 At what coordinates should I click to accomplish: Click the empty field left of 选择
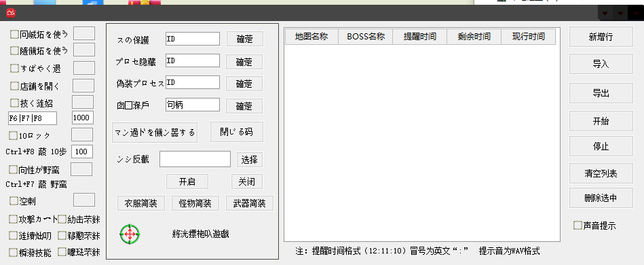[x=195, y=159]
